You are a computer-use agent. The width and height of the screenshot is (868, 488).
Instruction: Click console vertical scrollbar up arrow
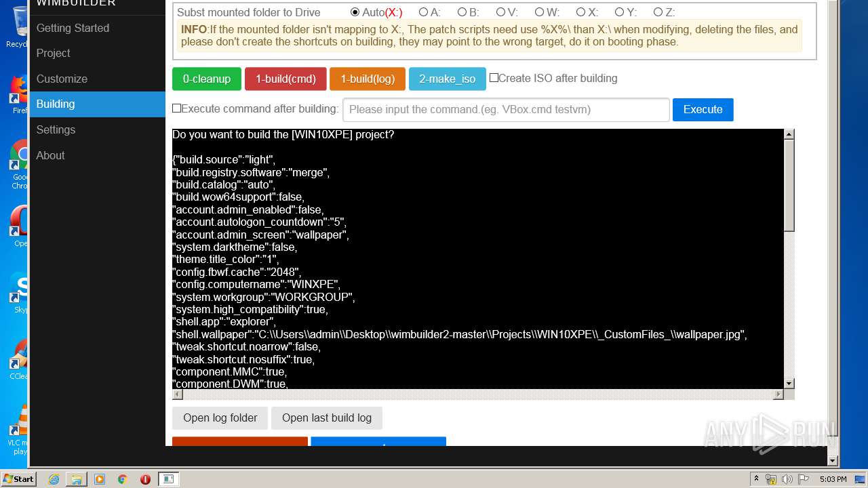[x=789, y=134]
